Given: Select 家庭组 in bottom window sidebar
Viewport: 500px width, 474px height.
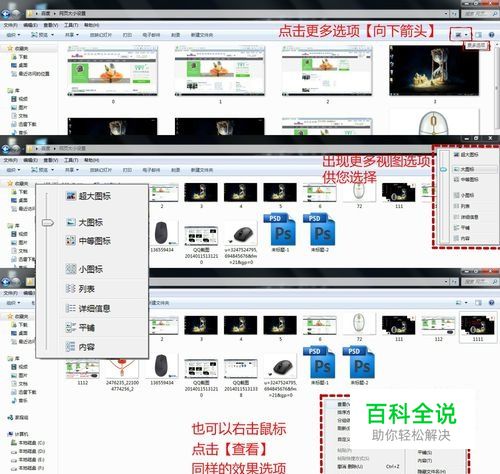Looking at the screenshot, I should point(18,417).
